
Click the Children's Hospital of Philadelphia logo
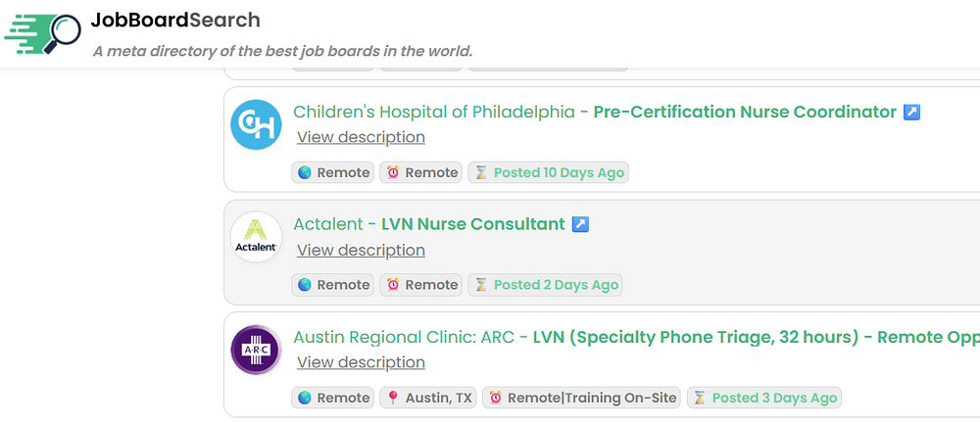(x=256, y=125)
